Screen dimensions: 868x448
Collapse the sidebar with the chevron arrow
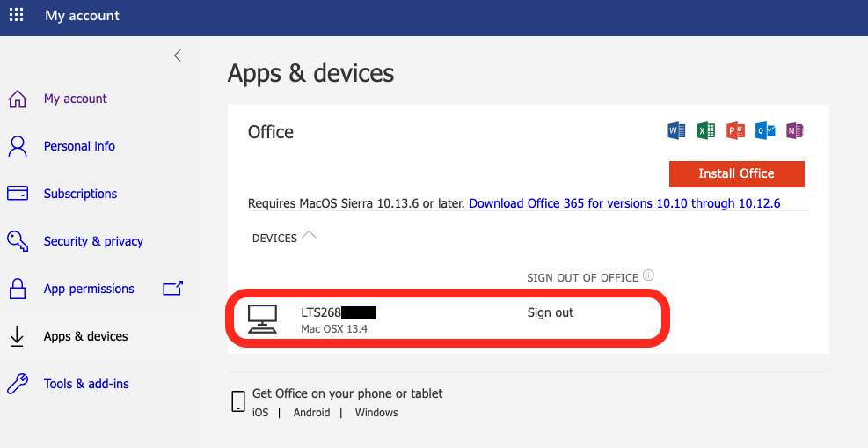coord(177,55)
